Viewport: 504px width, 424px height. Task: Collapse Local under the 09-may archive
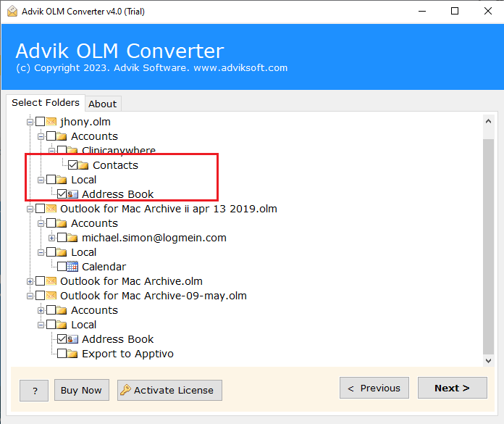pyautogui.click(x=41, y=325)
